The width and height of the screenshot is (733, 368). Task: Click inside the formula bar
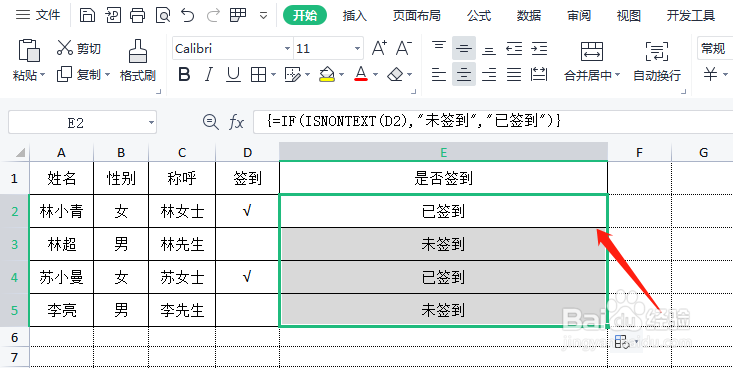(x=493, y=122)
